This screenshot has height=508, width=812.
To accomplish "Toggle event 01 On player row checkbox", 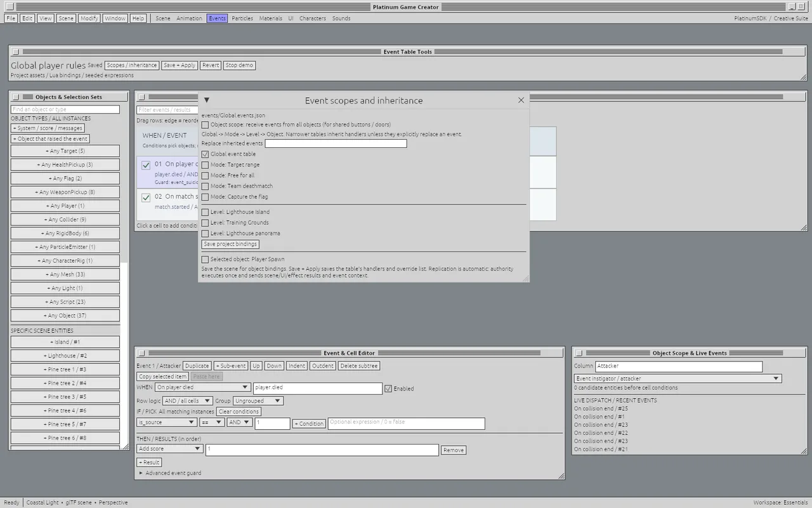I will click(x=146, y=165).
